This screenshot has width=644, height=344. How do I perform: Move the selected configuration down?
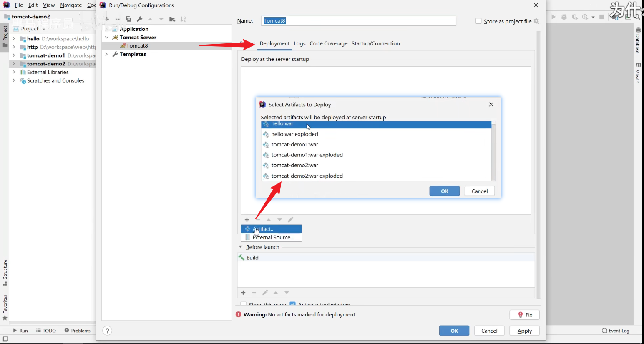pos(161,19)
